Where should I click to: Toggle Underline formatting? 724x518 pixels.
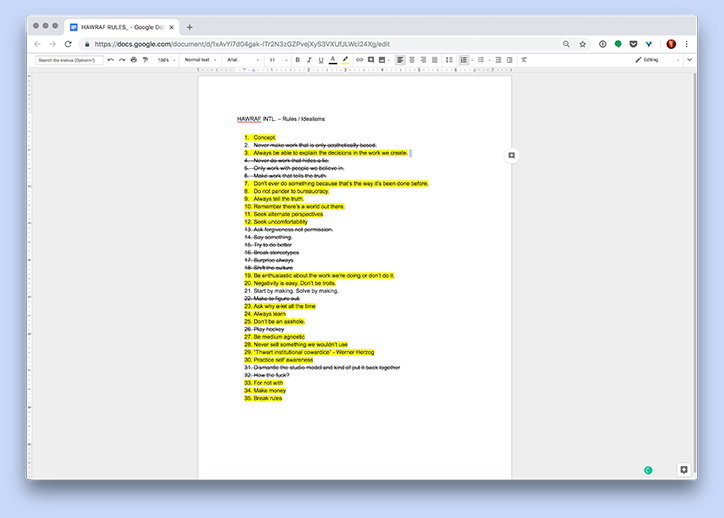tap(321, 60)
